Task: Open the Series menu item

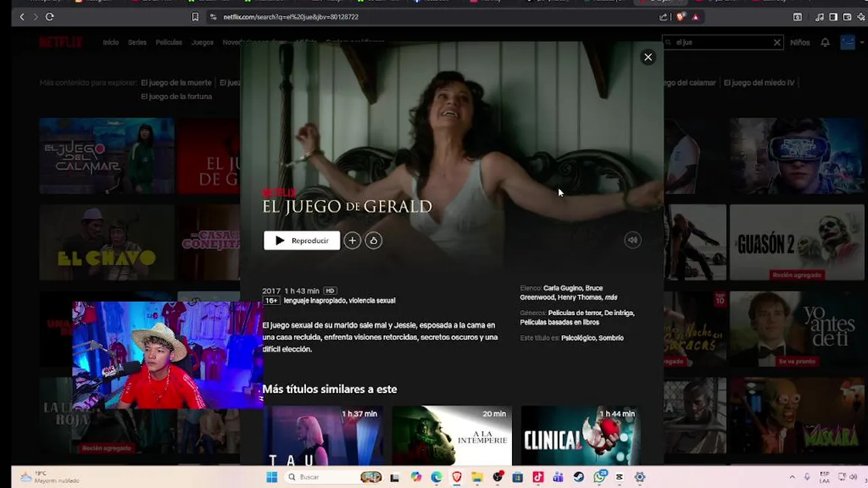Action: tap(137, 42)
